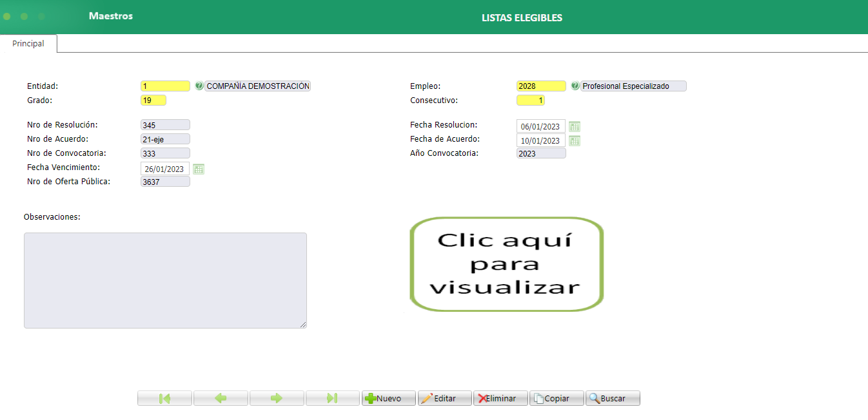Select the Principal tab

(x=28, y=43)
